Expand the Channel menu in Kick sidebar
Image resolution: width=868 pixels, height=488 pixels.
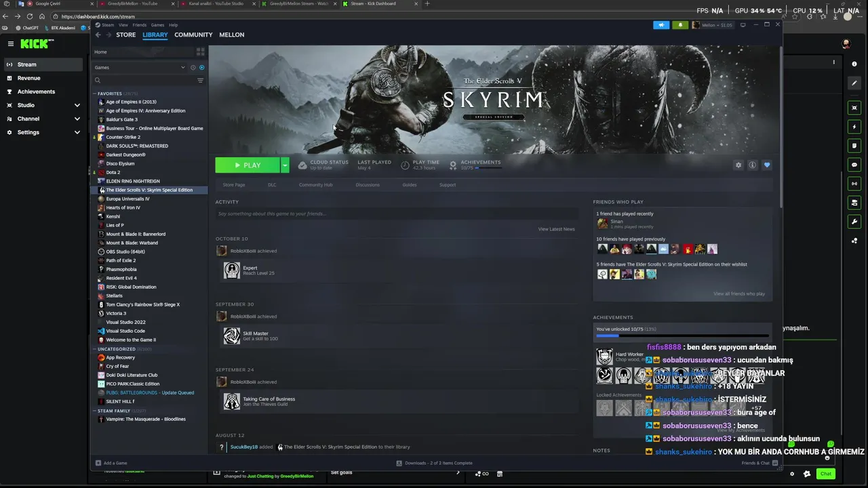coord(77,119)
